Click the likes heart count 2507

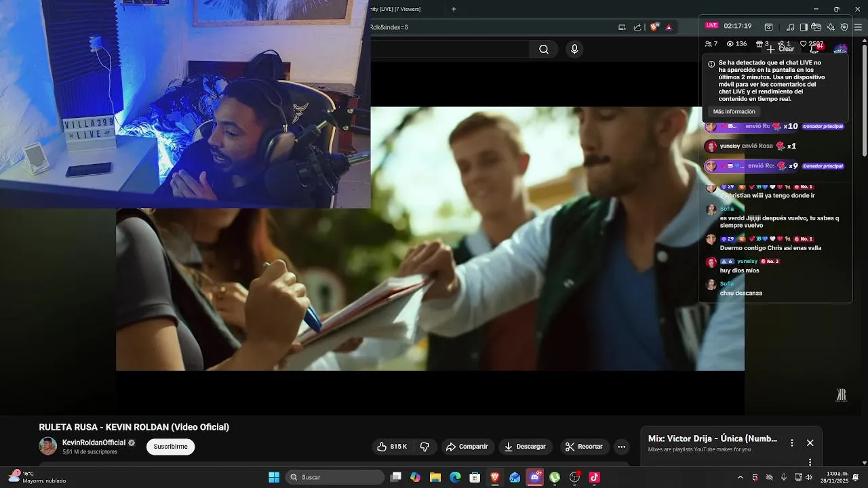[x=812, y=43]
